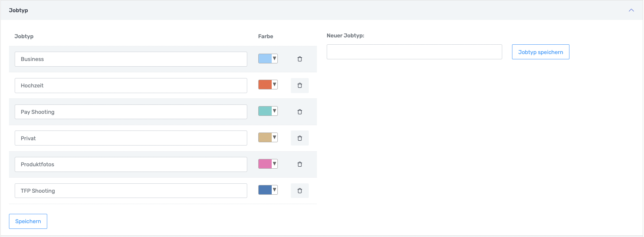Viewport: 644px width, 237px height.
Task: Select the Produktfotos text input
Action: coord(131,165)
